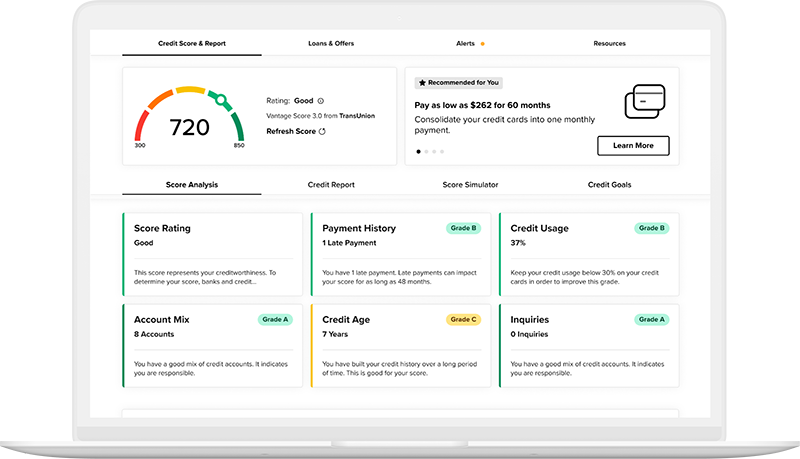
Task: Click the credit score gauge needle marker
Action: click(x=220, y=99)
